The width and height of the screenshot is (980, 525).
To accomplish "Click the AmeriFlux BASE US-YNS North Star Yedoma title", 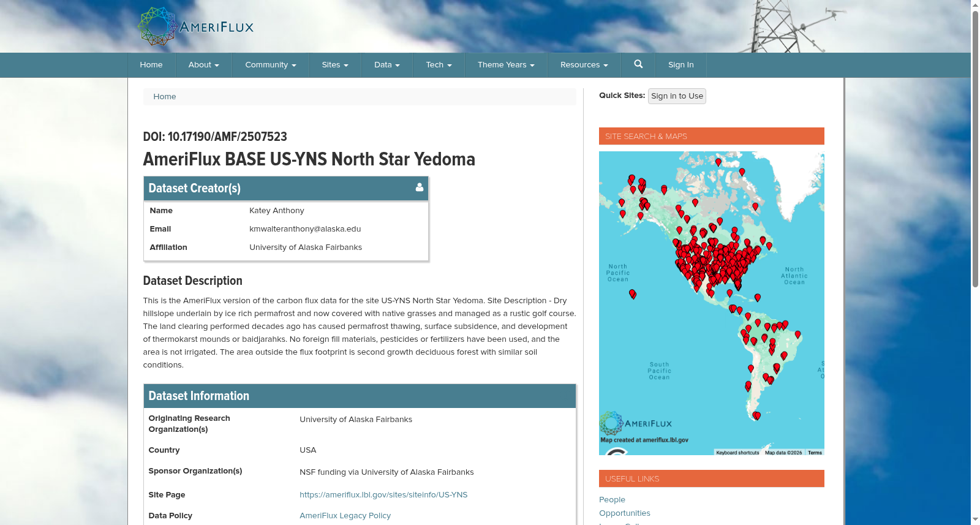I will 309,159.
